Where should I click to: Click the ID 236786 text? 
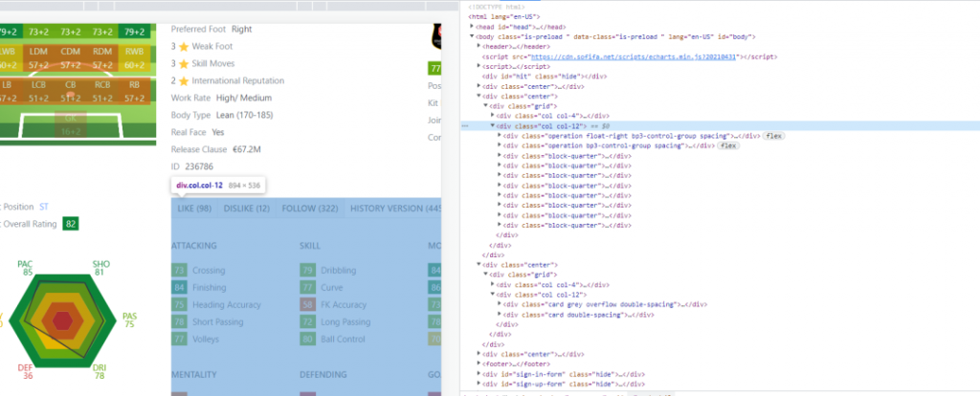point(192,166)
